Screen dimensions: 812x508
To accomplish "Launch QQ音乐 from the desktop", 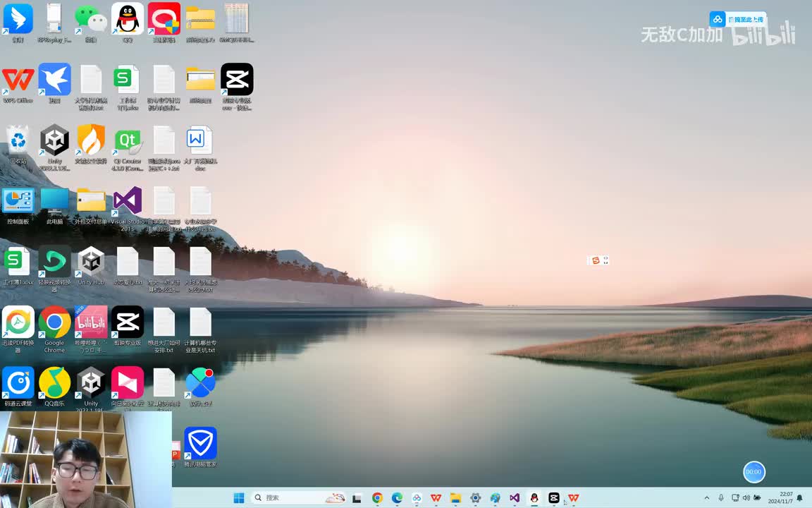I will tap(54, 382).
